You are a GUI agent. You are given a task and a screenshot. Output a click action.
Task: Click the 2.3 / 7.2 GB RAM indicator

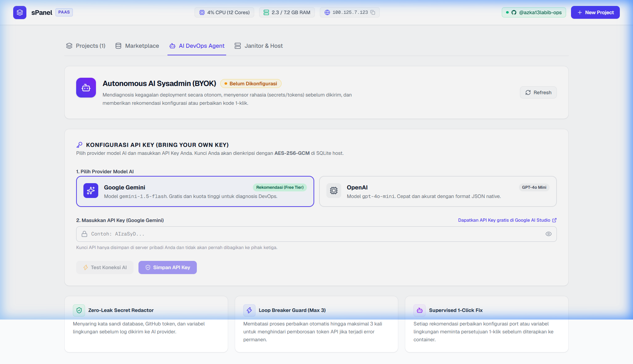pyautogui.click(x=287, y=13)
